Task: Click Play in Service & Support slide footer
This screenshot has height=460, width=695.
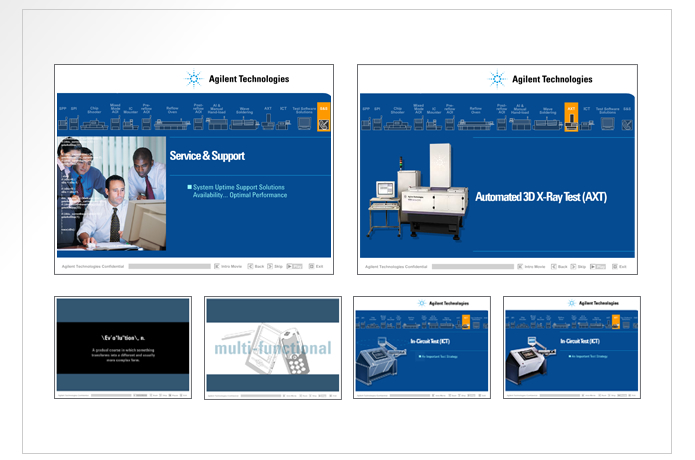Action: [294, 266]
